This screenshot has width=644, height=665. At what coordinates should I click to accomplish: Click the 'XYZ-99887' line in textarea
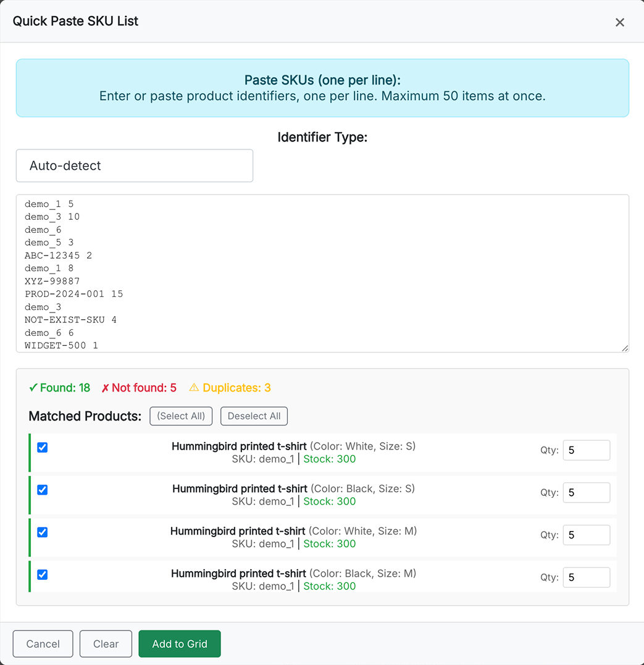point(52,281)
